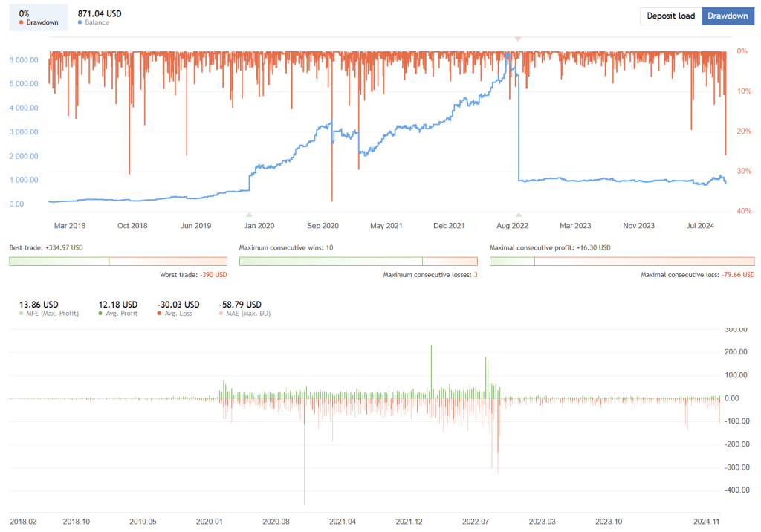Click the blue dot at the balance peak

tap(508, 56)
